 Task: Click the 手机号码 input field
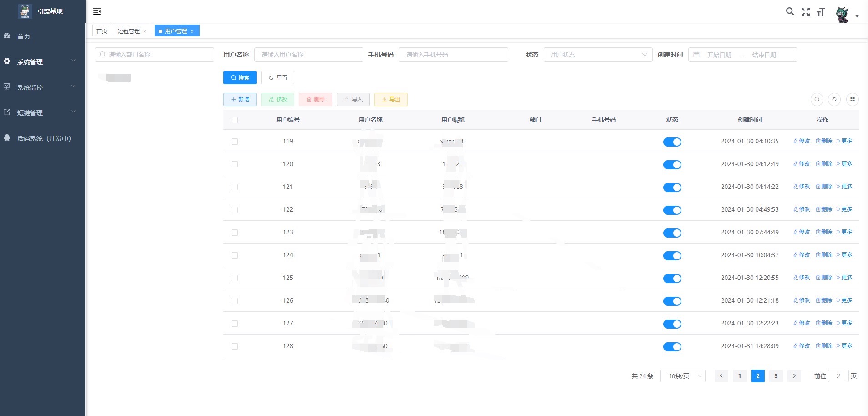pyautogui.click(x=453, y=55)
